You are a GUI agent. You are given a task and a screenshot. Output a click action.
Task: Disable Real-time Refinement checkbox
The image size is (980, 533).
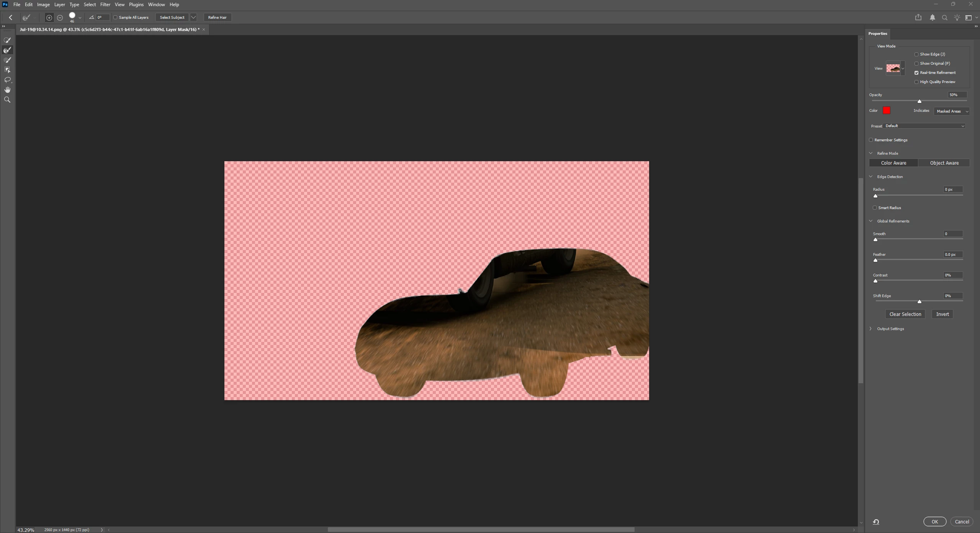click(x=916, y=73)
